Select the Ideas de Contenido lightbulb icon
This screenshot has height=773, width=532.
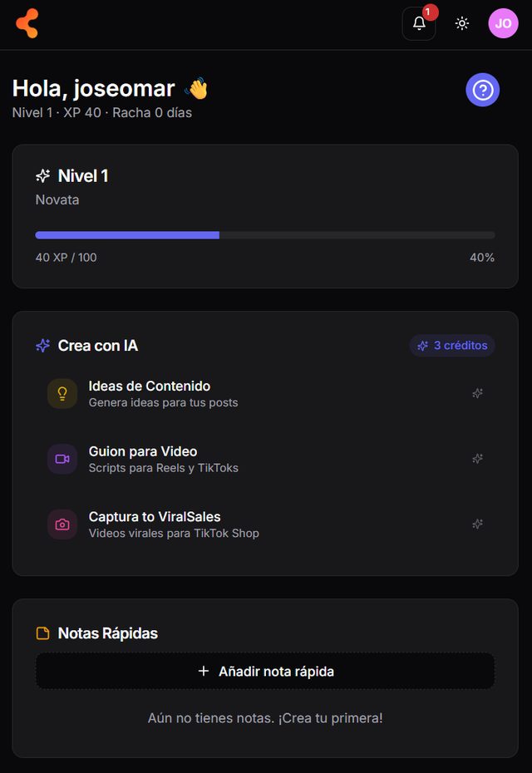point(62,392)
